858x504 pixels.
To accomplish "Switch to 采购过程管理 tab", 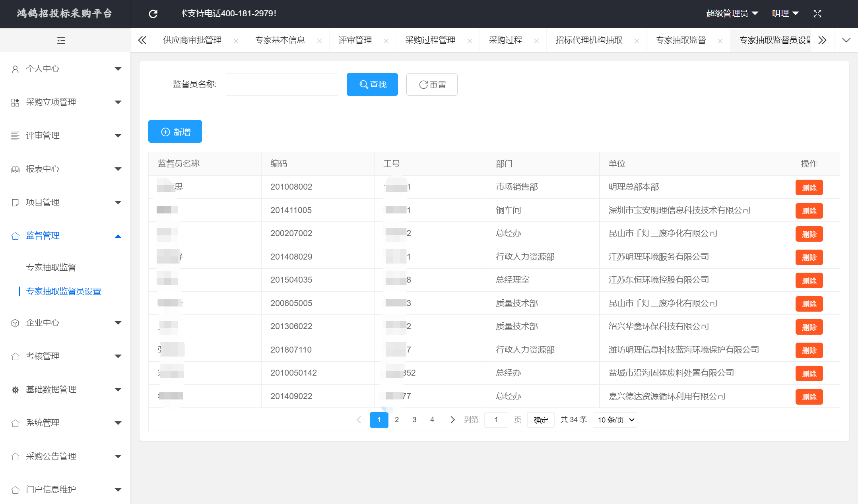I will point(430,40).
